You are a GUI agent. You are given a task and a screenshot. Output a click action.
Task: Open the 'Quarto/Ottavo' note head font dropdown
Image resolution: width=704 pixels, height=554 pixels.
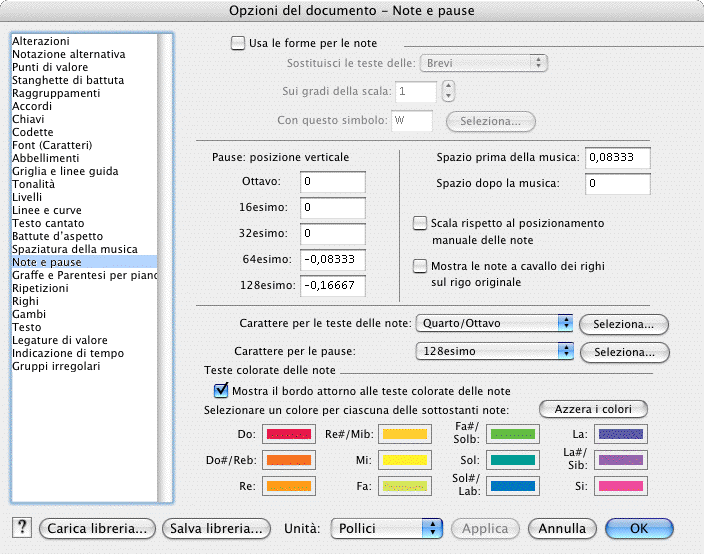(494, 324)
